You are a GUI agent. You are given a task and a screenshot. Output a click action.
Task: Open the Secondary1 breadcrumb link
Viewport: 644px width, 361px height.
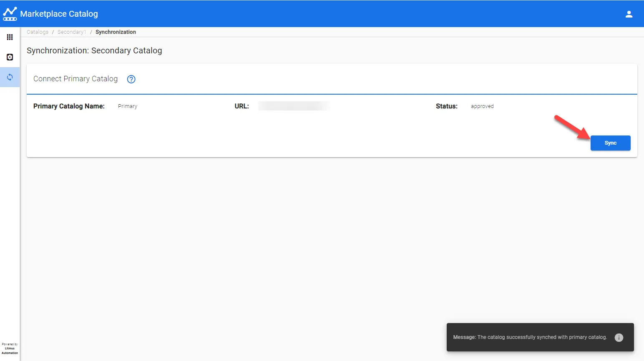coord(72,32)
